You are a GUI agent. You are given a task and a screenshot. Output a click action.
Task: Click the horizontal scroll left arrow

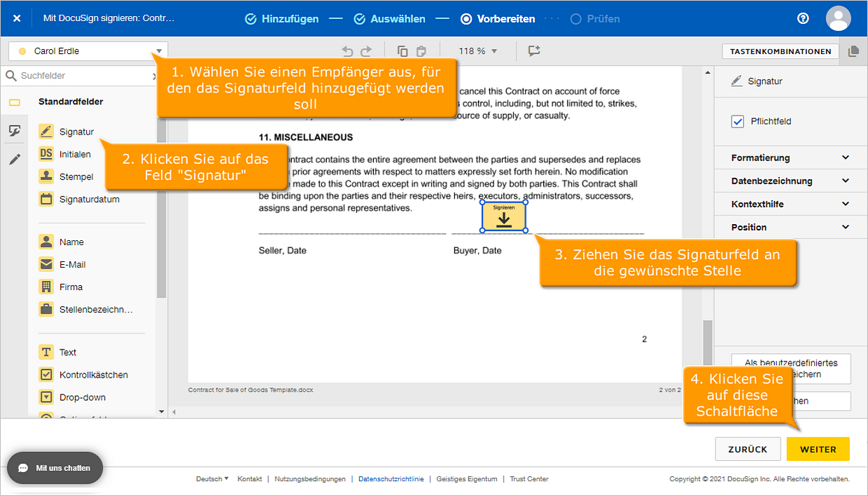(x=174, y=412)
